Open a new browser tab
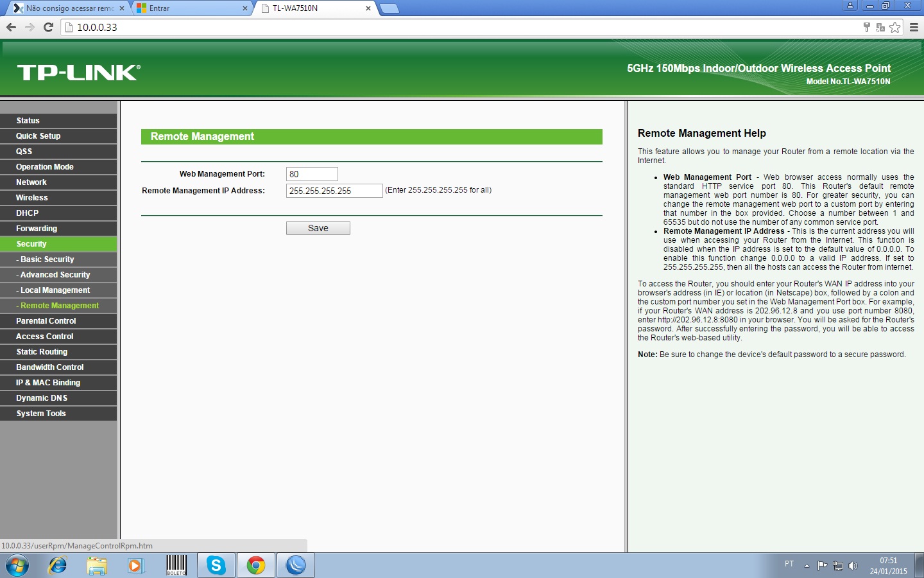This screenshot has height=578, width=924. (389, 8)
